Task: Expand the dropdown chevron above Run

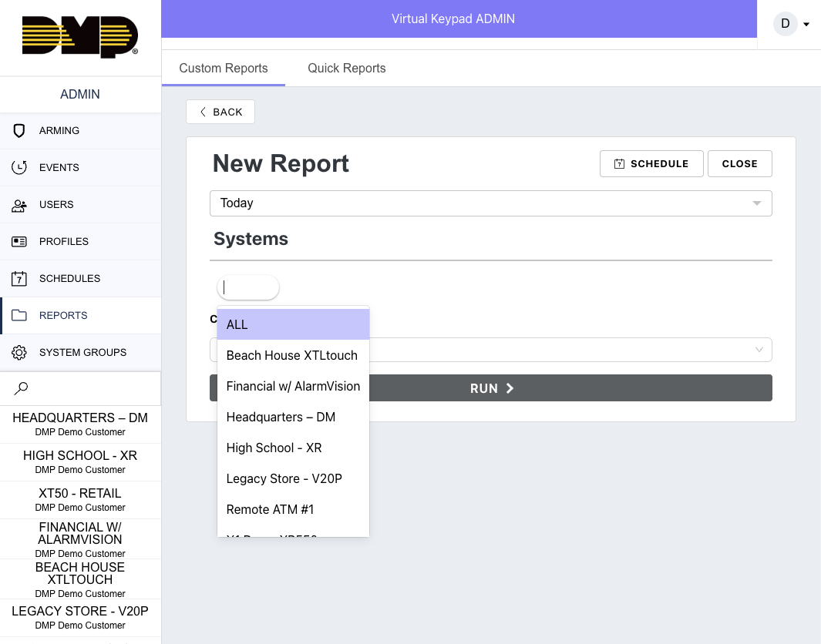Action: click(x=759, y=350)
